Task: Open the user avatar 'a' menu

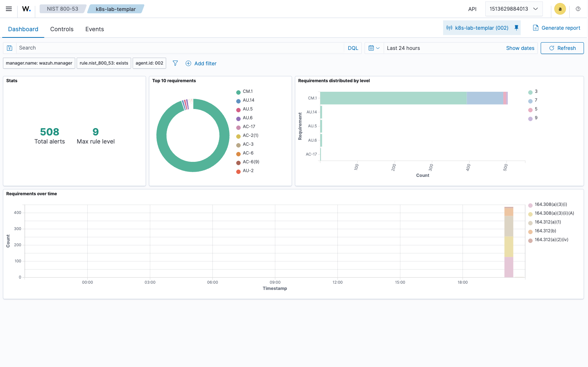Action: tap(560, 9)
